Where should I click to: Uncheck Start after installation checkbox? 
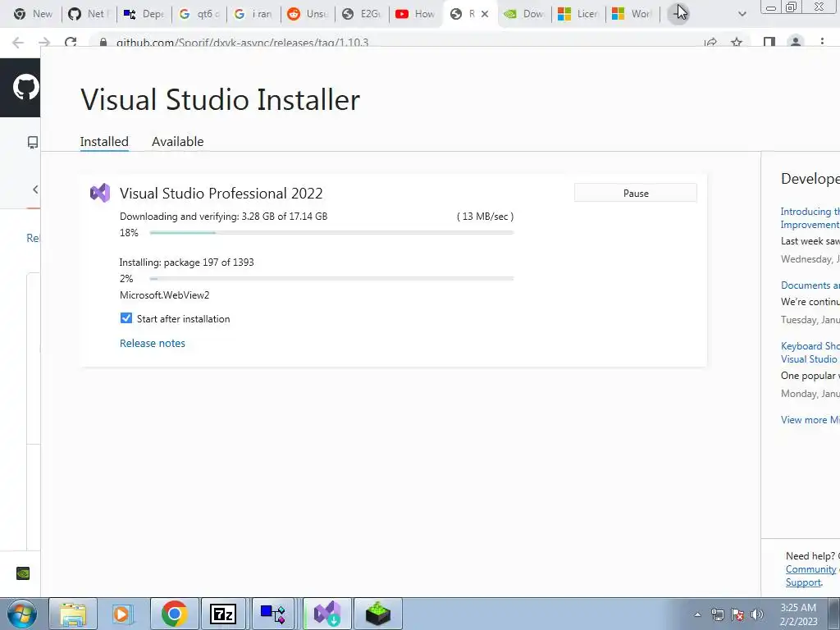[126, 318]
